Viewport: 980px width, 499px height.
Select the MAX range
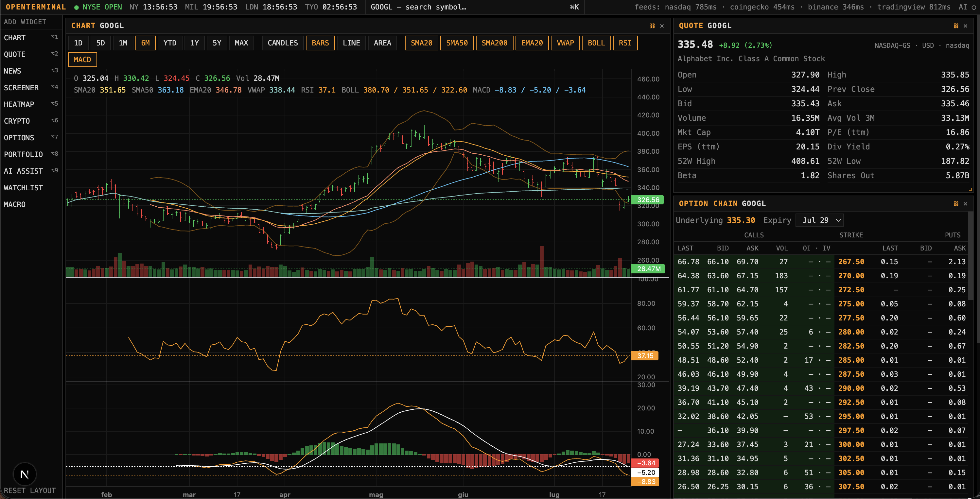pyautogui.click(x=241, y=43)
